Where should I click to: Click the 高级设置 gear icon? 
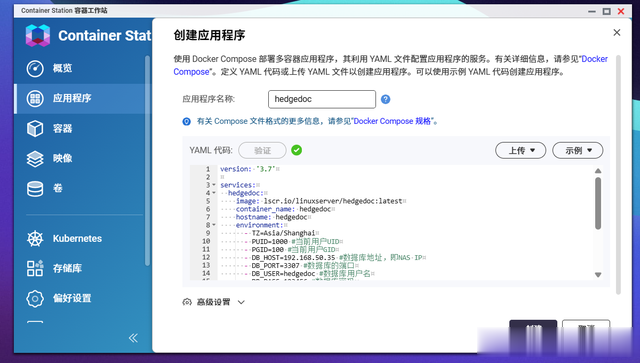187,302
